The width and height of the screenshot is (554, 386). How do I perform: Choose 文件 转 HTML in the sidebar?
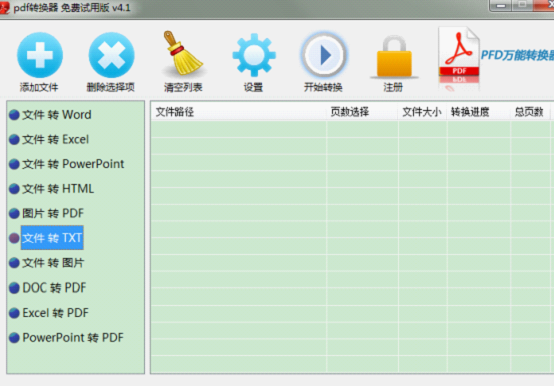(58, 189)
